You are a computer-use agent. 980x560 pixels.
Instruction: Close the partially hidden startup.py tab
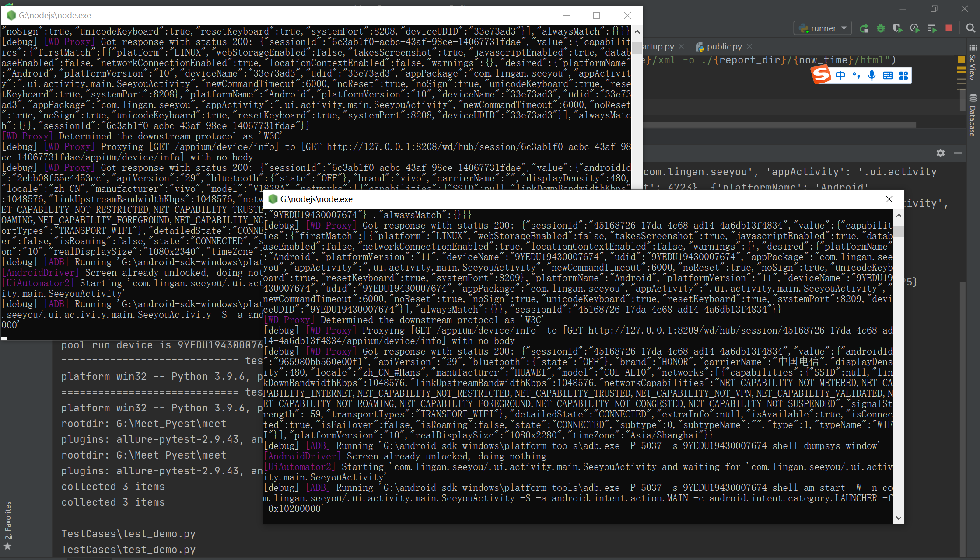pos(681,46)
